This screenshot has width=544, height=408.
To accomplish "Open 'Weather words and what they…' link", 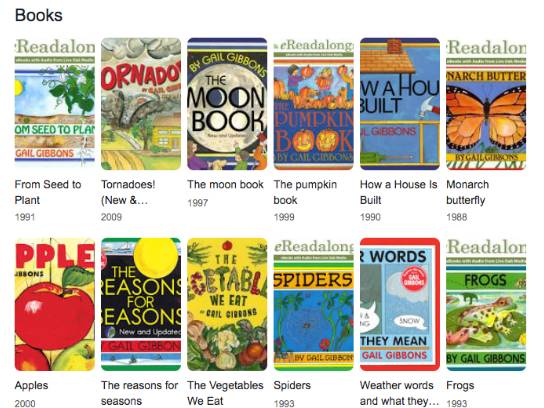I will pyautogui.click(x=399, y=393).
